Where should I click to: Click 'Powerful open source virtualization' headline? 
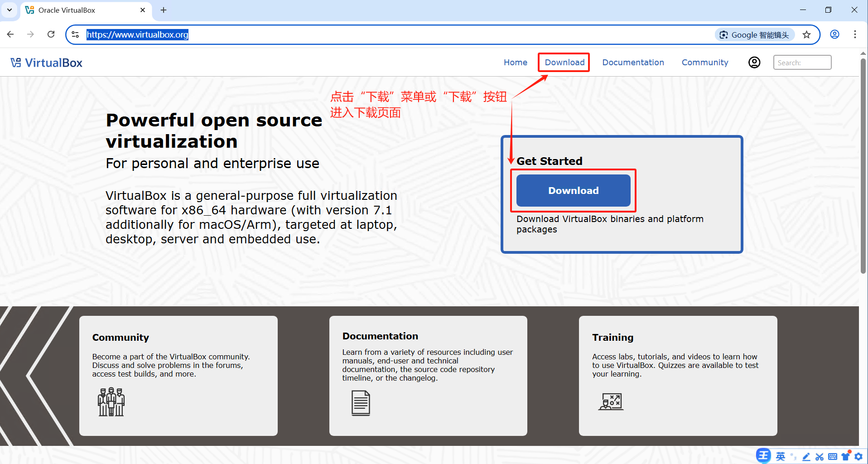tap(214, 131)
